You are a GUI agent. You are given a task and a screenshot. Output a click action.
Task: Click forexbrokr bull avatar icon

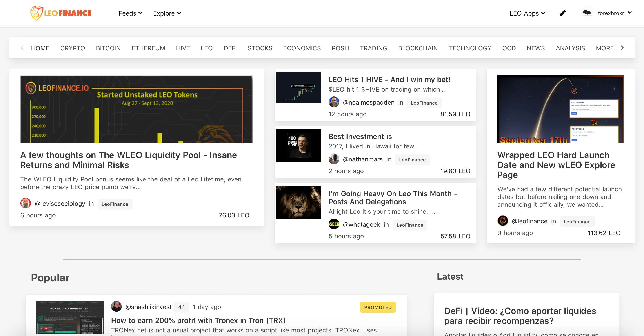click(x=587, y=13)
